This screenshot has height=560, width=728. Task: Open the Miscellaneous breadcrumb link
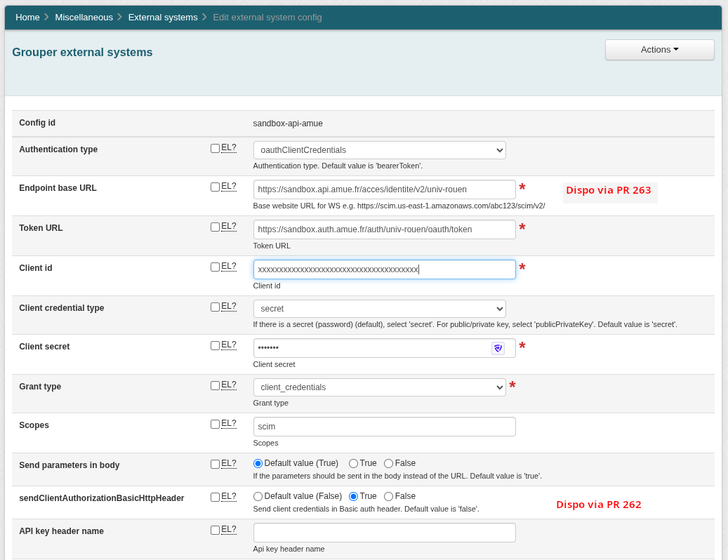84,17
